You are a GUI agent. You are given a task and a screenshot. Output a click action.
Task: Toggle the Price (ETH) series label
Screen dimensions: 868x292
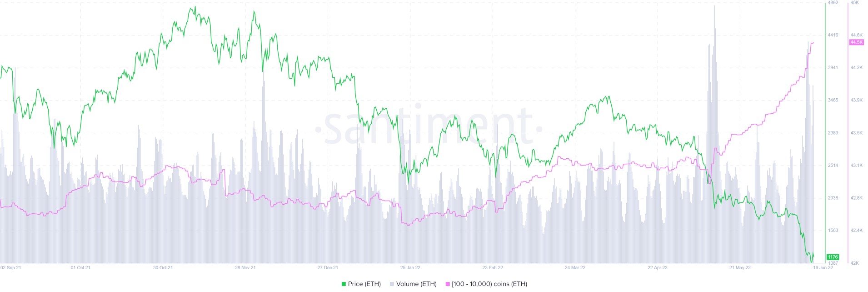click(x=364, y=284)
